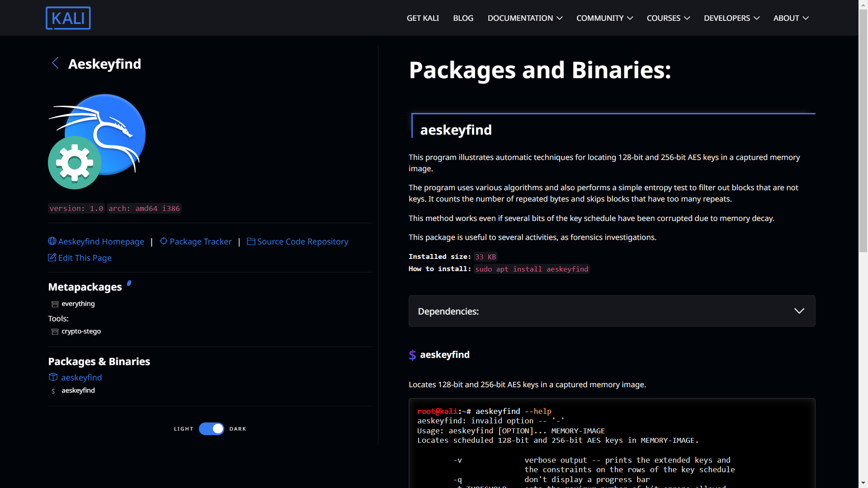868x488 pixels.
Task: Select the BLOG menu item
Action: click(x=463, y=18)
